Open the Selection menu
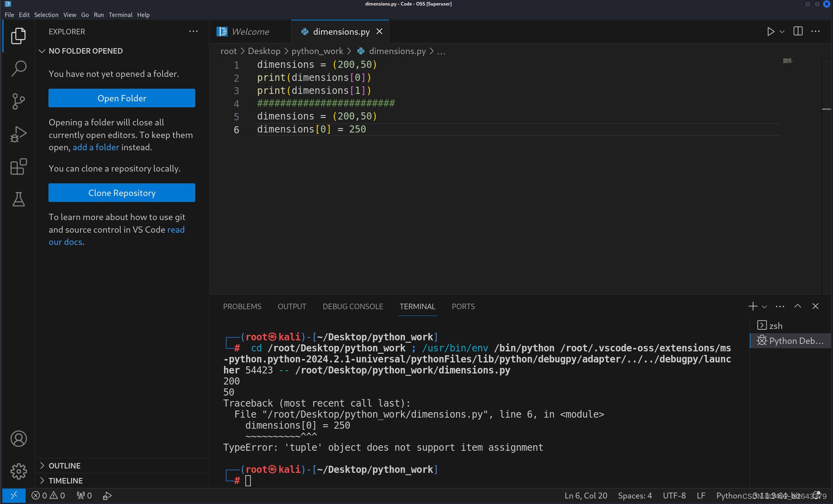The image size is (833, 504). point(46,15)
